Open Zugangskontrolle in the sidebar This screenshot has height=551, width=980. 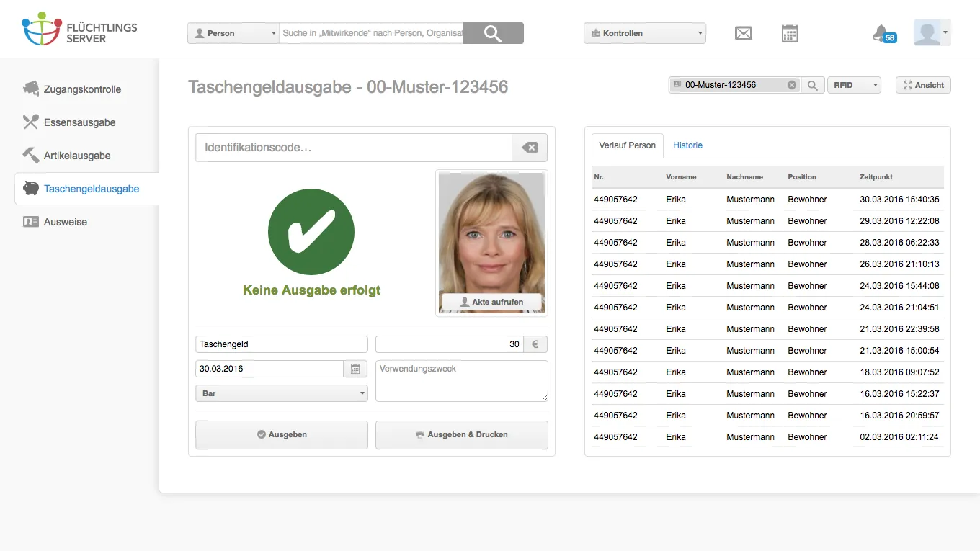82,89
